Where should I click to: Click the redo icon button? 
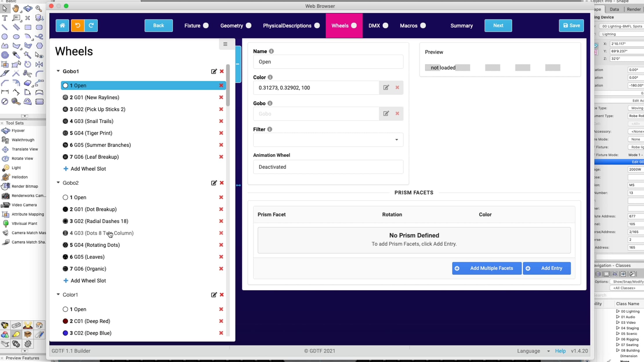pyautogui.click(x=91, y=26)
